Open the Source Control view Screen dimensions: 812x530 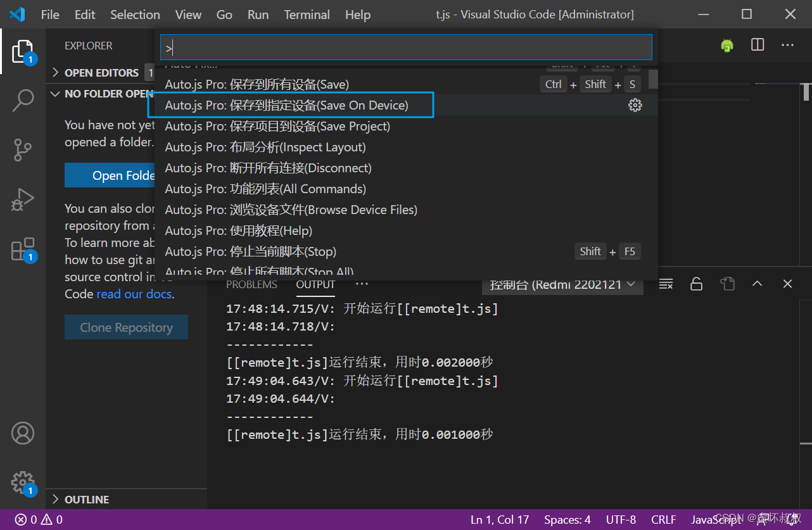[23, 150]
